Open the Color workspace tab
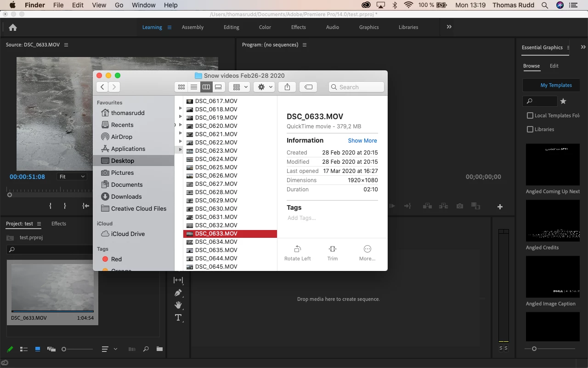The height and width of the screenshot is (368, 588). coord(265,27)
